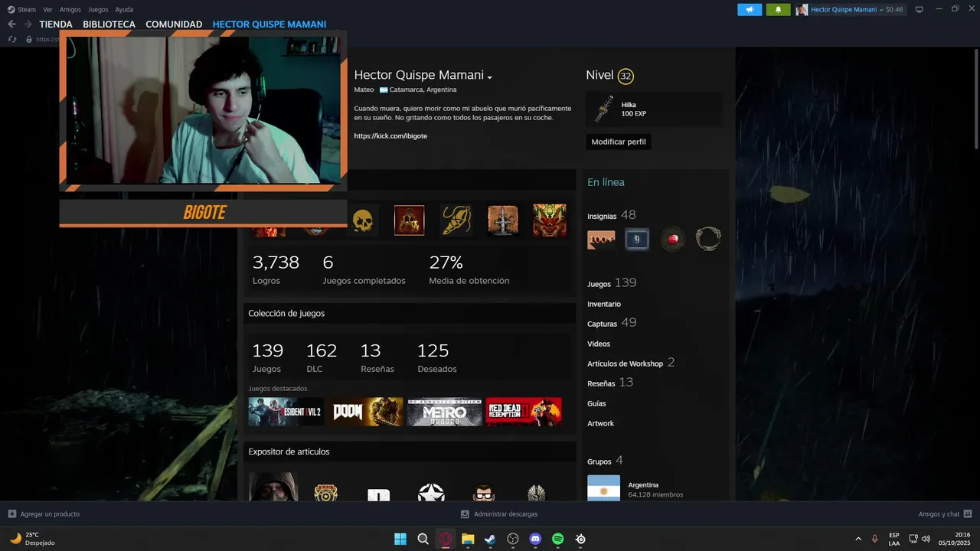The image size is (980, 551).
Task: Open the Steam announcements megaphone button
Action: click(750, 9)
